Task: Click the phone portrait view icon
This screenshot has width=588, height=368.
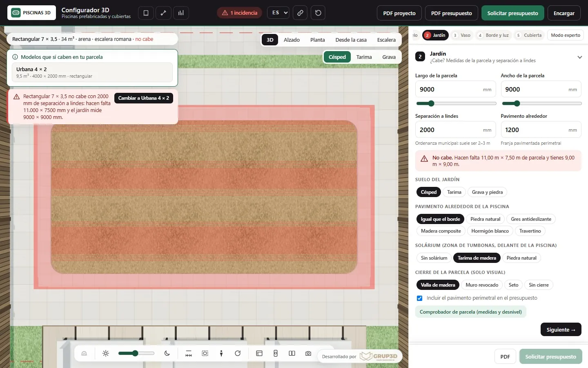Action: [x=276, y=353]
